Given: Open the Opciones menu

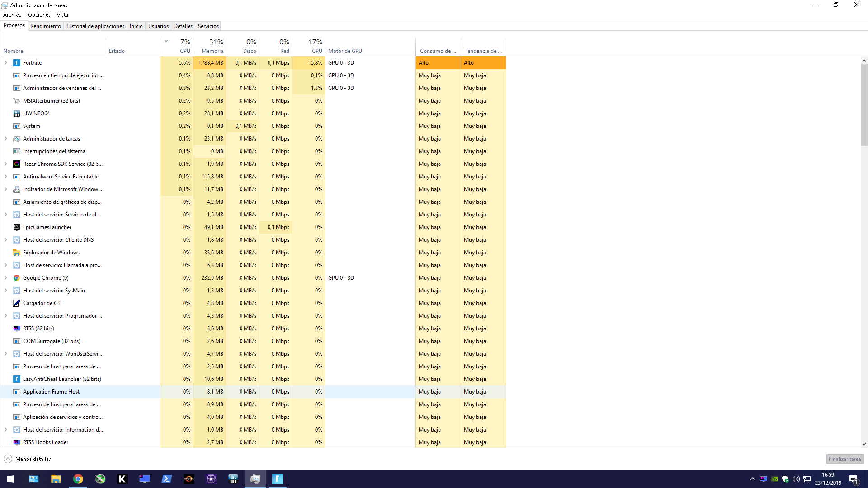Looking at the screenshot, I should tap(39, 15).
